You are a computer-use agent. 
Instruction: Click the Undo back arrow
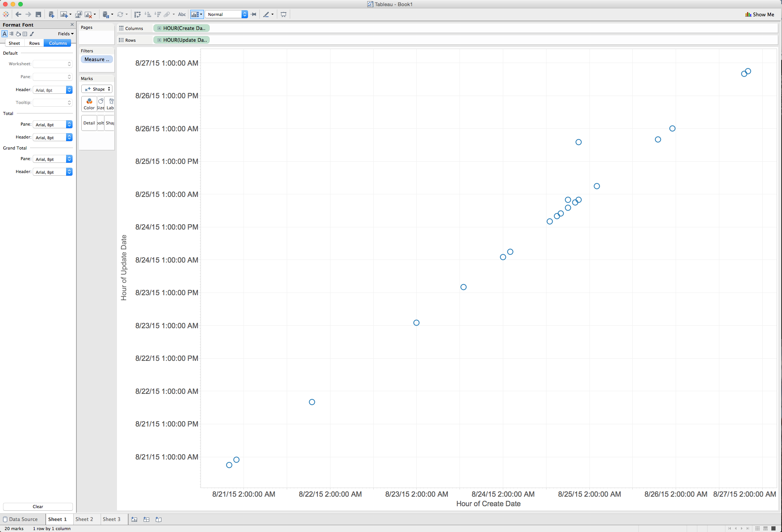click(x=18, y=14)
